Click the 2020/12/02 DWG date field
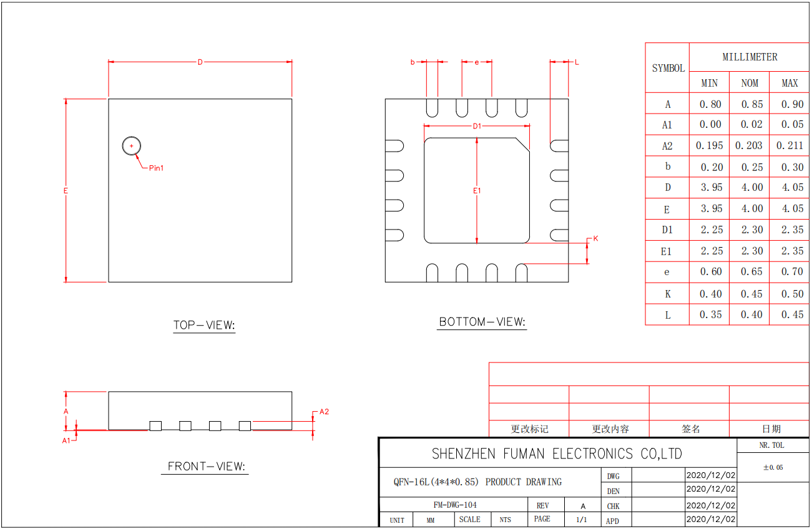The height and width of the screenshot is (529, 812). (711, 475)
